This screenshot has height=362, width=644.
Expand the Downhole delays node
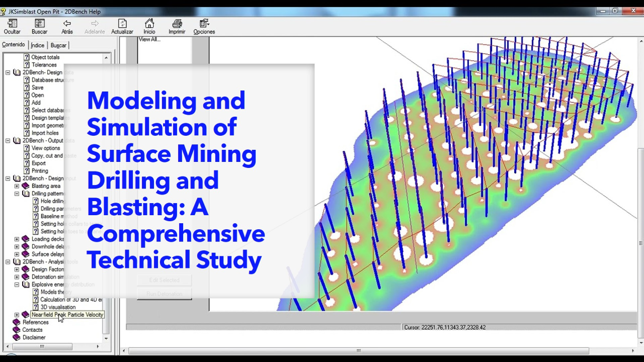tap(17, 247)
